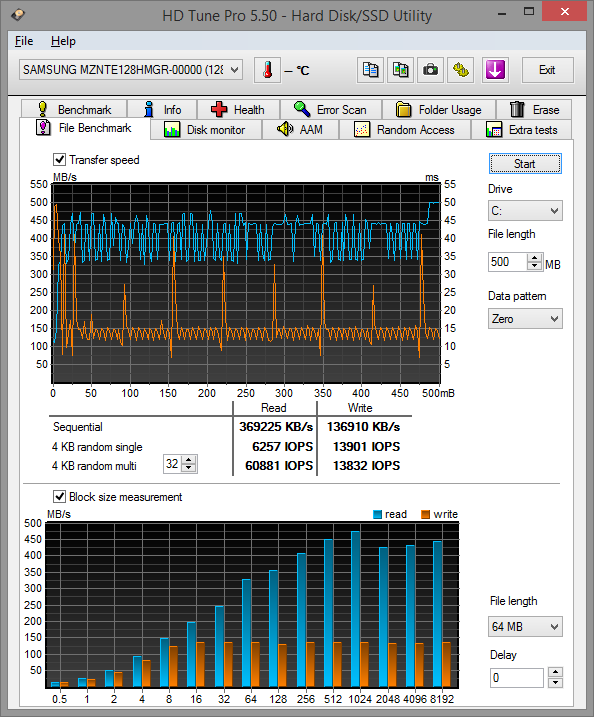Open the Random Access tab

(405, 130)
